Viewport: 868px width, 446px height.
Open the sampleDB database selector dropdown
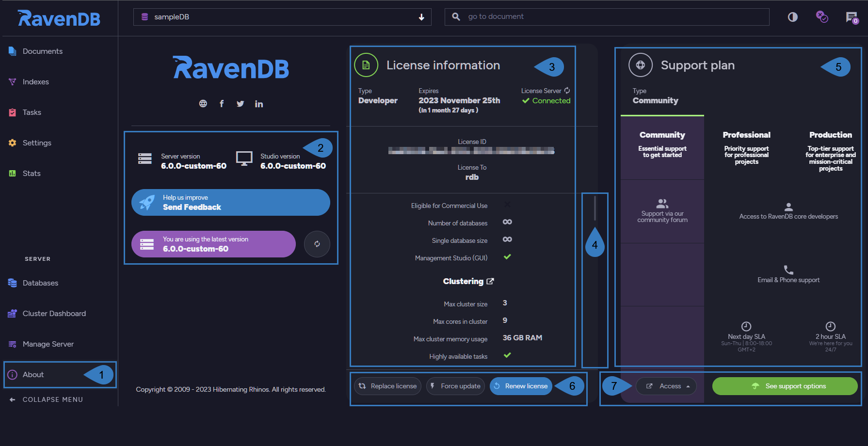tap(282, 17)
